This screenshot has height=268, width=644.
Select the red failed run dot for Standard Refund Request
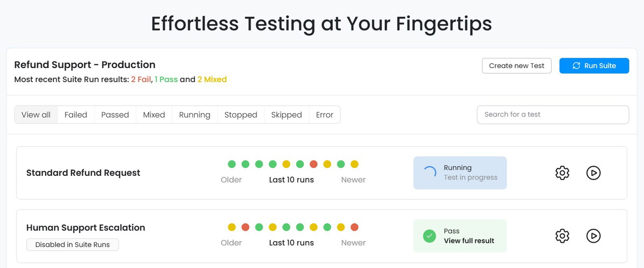pyautogui.click(x=313, y=164)
